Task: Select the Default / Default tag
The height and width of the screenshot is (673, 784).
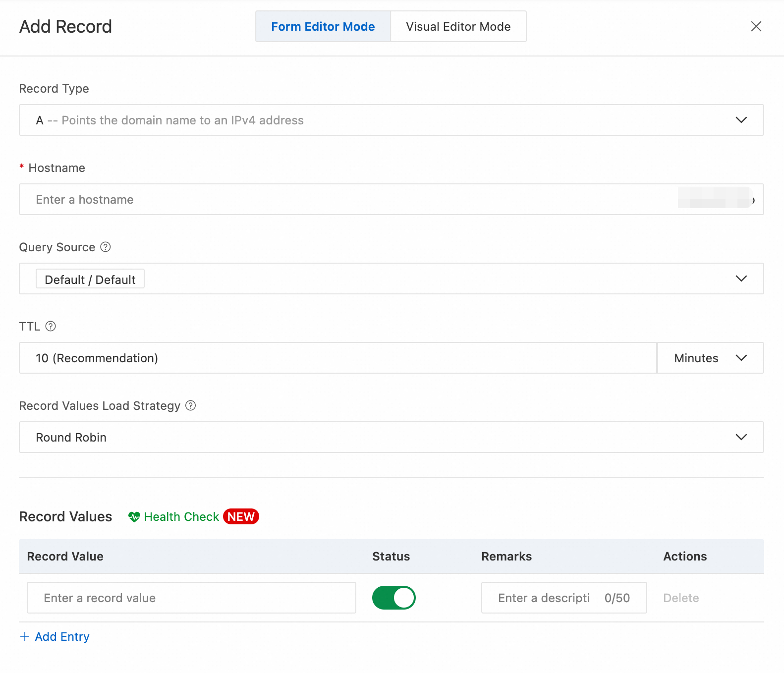Action: [x=90, y=280]
